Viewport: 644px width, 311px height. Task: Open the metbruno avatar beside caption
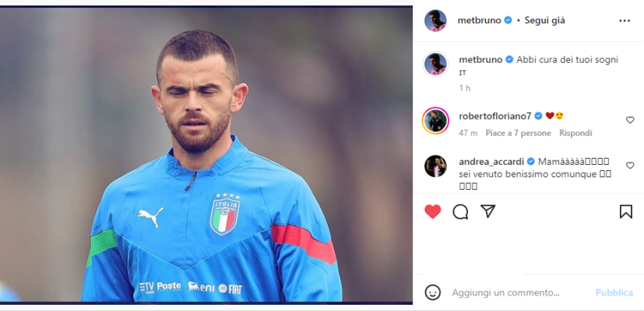pyautogui.click(x=435, y=64)
